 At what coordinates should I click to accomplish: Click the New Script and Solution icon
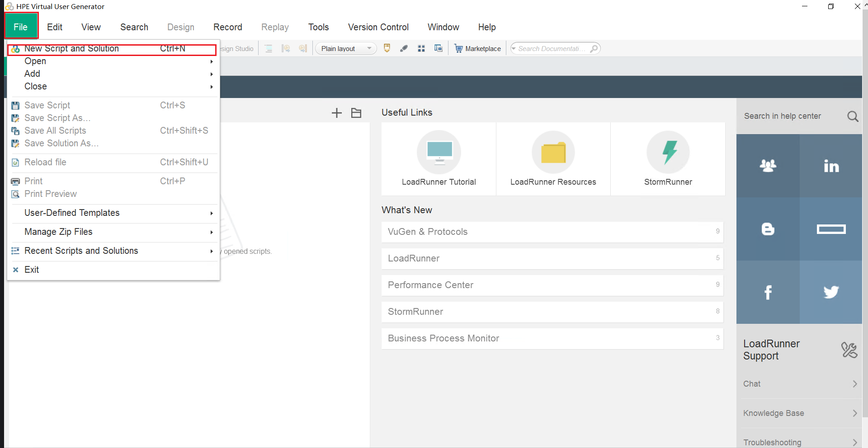tap(16, 49)
